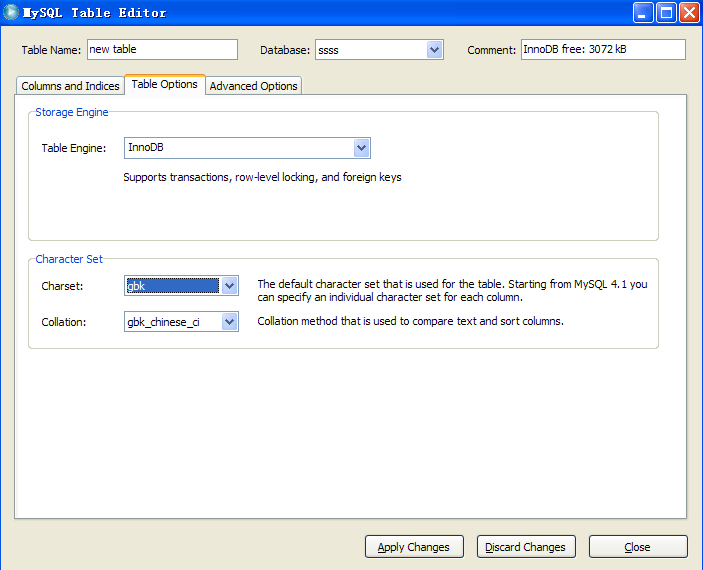Viewport: 703px width, 570px height.
Task: Maximize the MySQL Table Editor window
Action: tap(666, 13)
